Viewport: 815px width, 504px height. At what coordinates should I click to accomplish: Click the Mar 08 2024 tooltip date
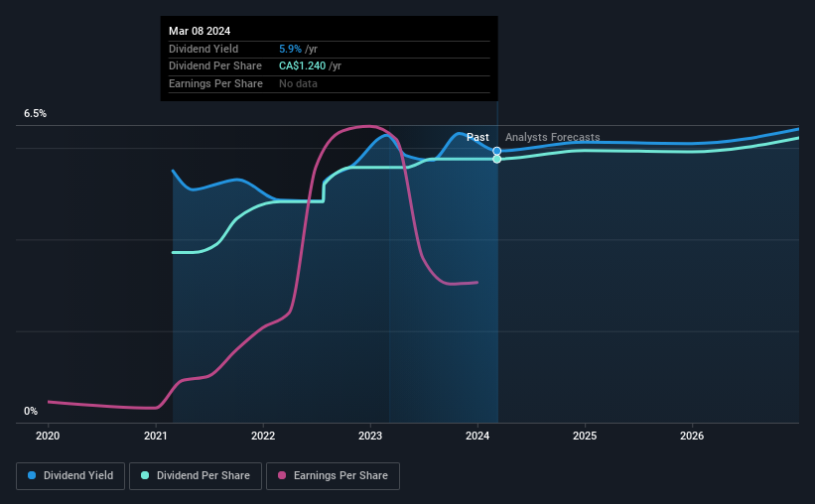[200, 31]
